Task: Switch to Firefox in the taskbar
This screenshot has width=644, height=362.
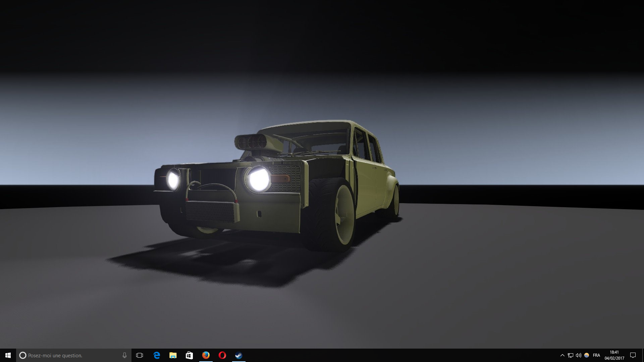Action: click(x=206, y=355)
